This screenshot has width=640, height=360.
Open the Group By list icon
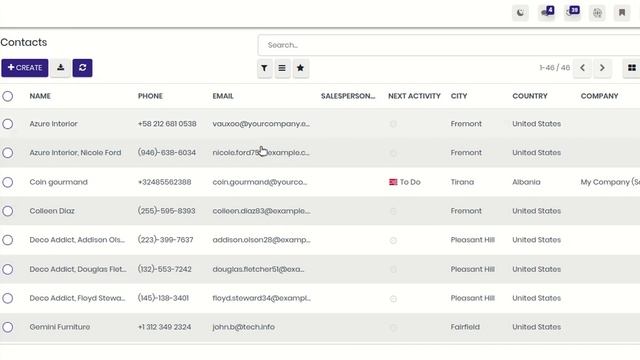282,68
